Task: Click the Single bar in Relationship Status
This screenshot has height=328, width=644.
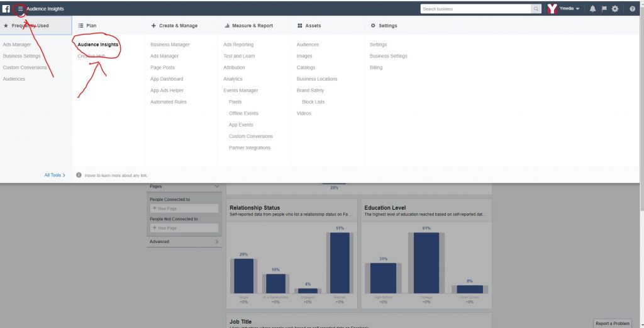Action: (243, 276)
